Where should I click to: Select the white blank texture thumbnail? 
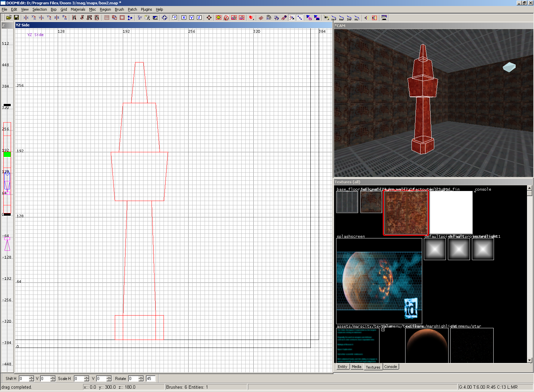(x=451, y=212)
